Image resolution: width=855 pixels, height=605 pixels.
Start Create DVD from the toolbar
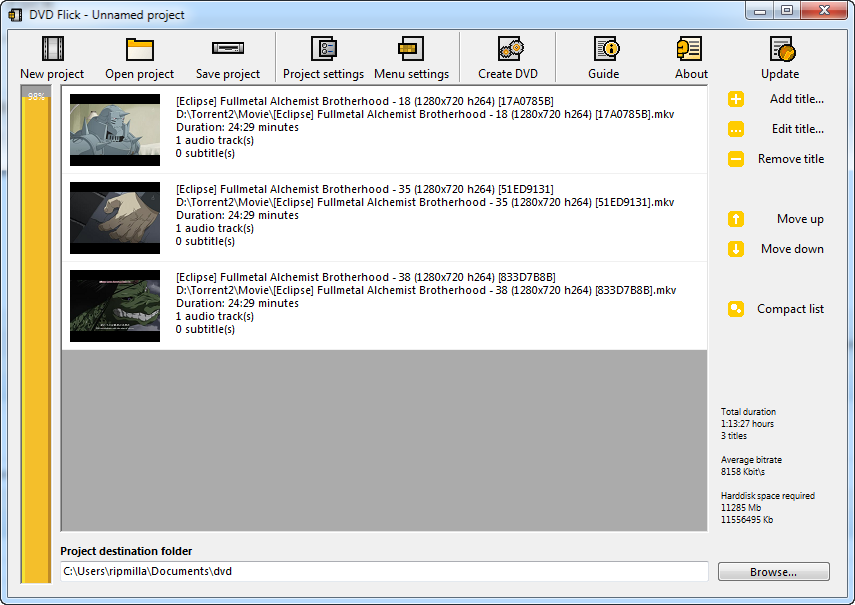point(508,49)
